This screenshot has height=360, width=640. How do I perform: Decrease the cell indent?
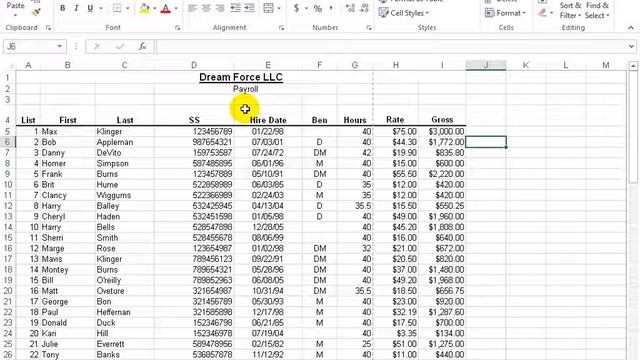tap(236, 8)
